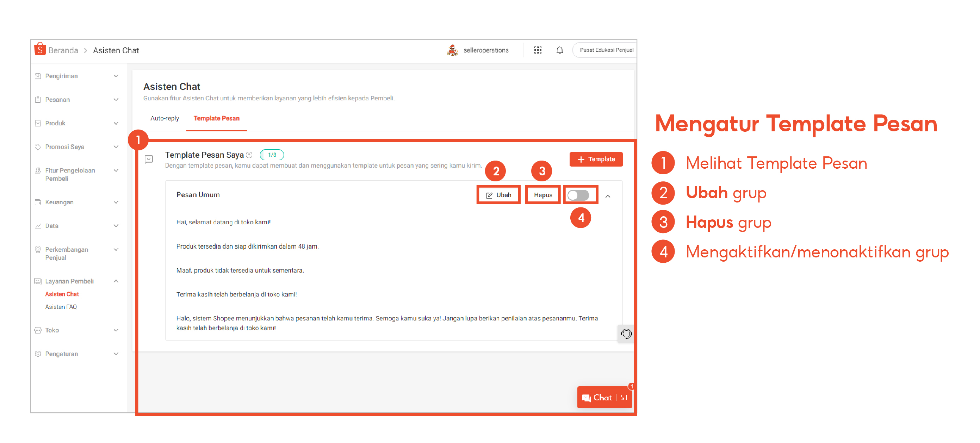Open the notifications bell
The image size is (980, 443).
(x=559, y=50)
